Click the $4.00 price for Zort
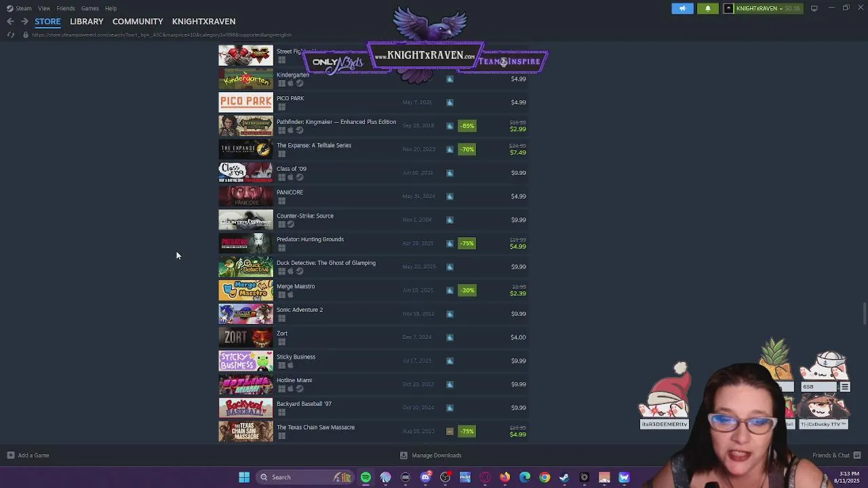Screen dimensions: 868x488 coord(518,338)
